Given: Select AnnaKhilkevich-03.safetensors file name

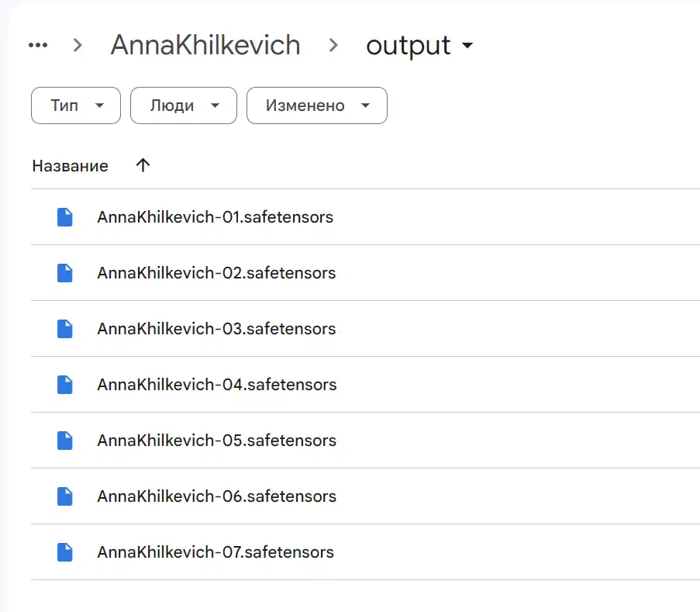Looking at the screenshot, I should [216, 329].
